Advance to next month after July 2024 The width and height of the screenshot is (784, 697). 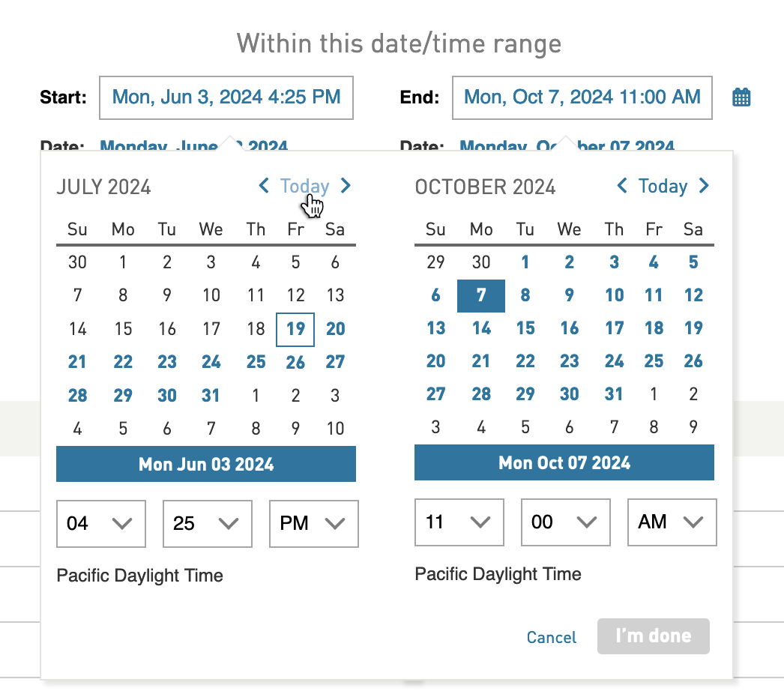[x=346, y=186]
